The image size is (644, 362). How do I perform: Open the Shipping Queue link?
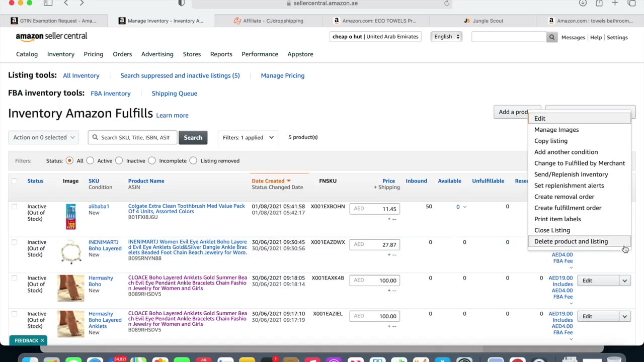click(x=174, y=94)
